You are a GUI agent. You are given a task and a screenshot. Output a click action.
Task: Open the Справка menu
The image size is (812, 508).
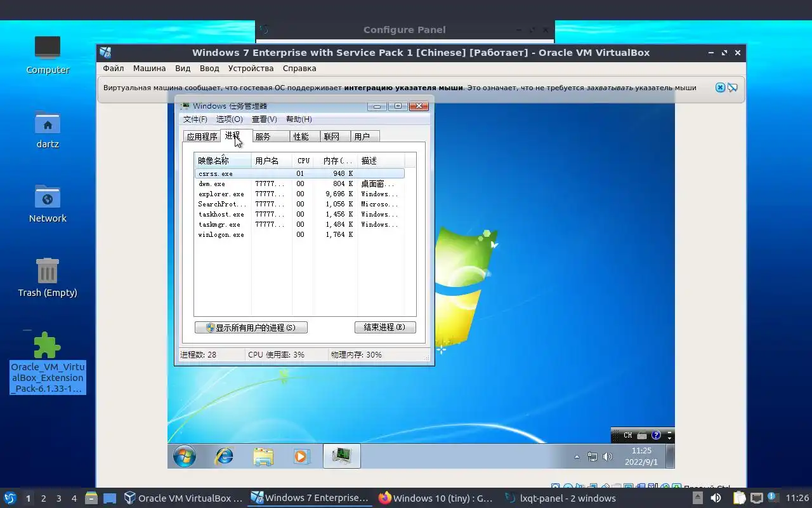299,68
